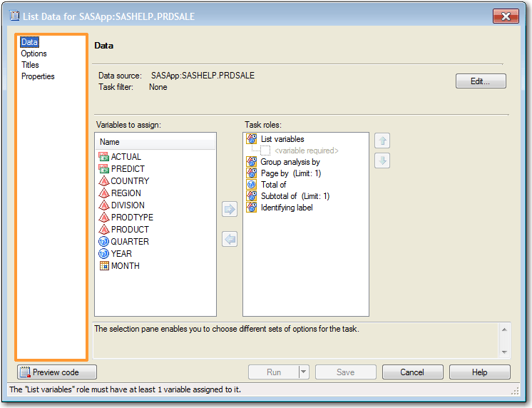The image size is (532, 408).
Task: Switch to the Titles pane item
Action: (30, 65)
